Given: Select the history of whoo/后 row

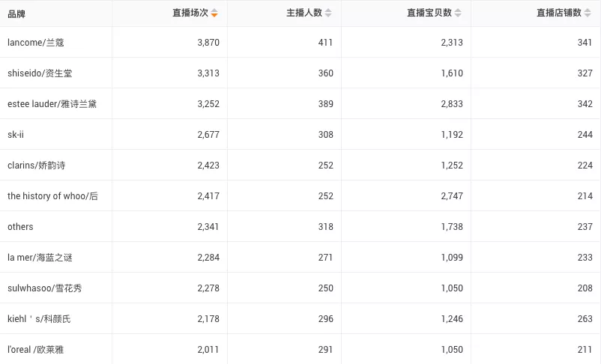Looking at the screenshot, I should click(x=300, y=195).
